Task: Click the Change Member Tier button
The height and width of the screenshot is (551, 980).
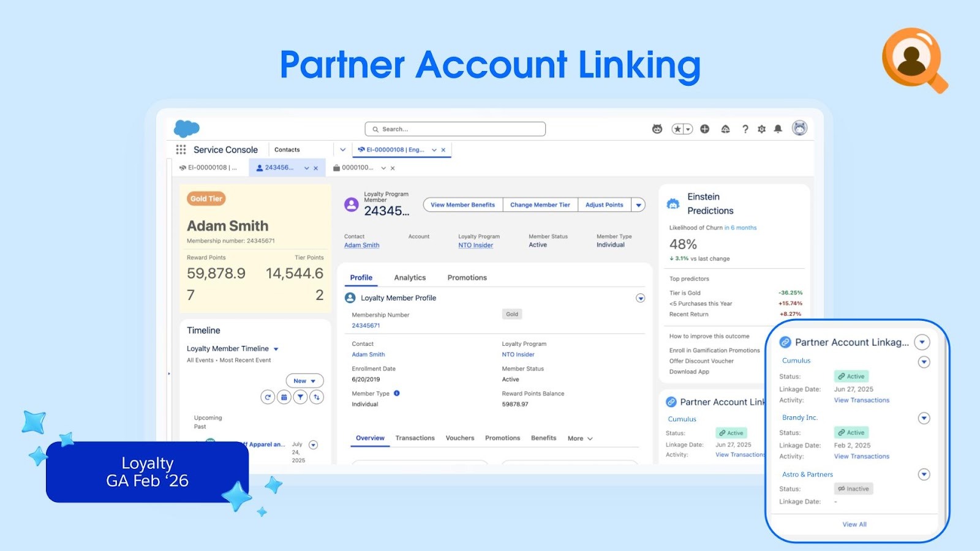Action: [x=540, y=205]
